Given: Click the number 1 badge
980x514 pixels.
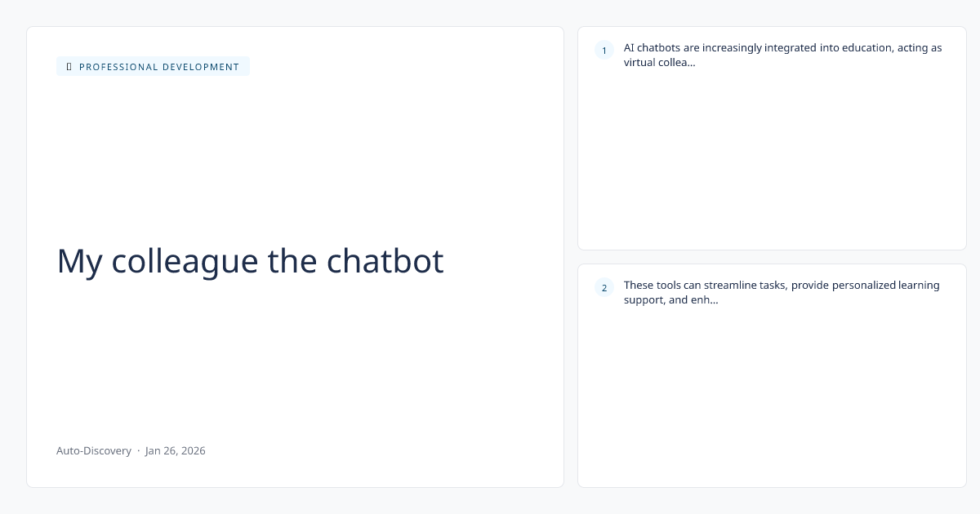Looking at the screenshot, I should pos(604,51).
